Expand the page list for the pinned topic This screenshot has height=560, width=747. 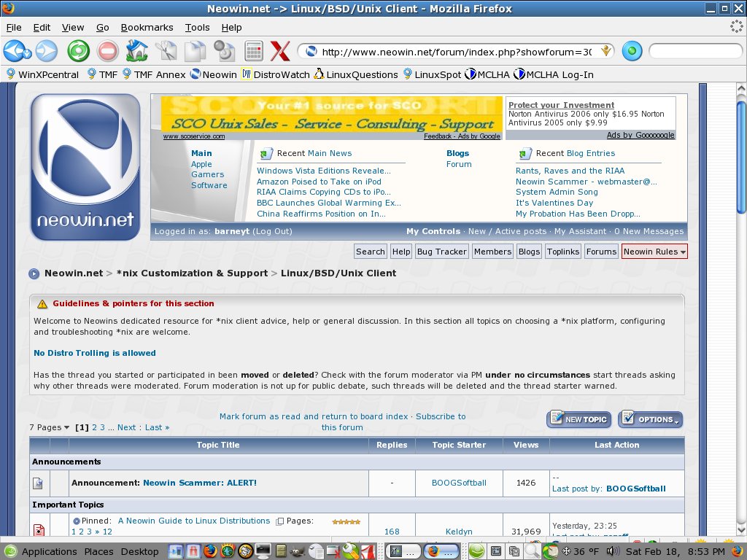coord(279,521)
